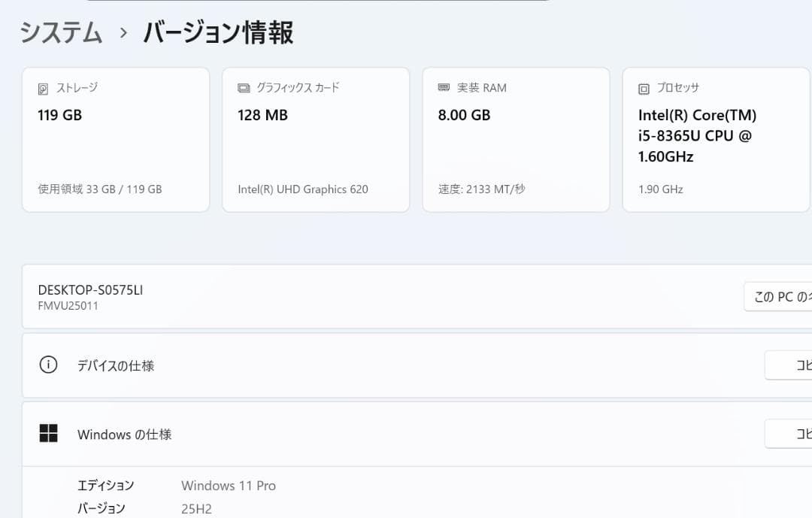The width and height of the screenshot is (812, 518).
Task: Click the storage disk icon
Action: pyautogui.click(x=43, y=89)
